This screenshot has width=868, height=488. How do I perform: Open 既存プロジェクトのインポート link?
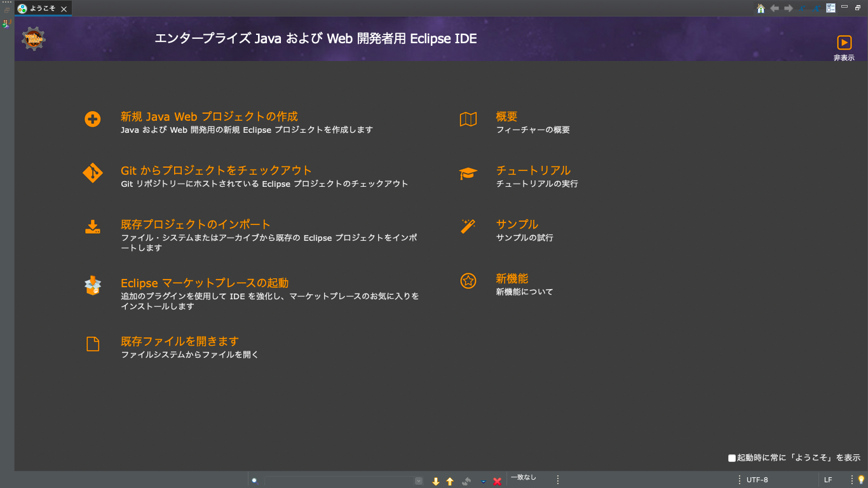[x=196, y=224]
